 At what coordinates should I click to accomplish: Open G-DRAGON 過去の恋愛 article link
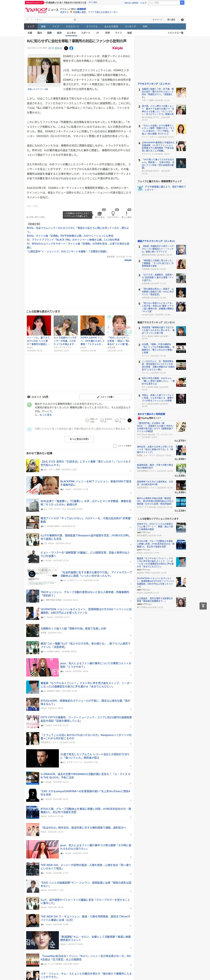point(85,775)
